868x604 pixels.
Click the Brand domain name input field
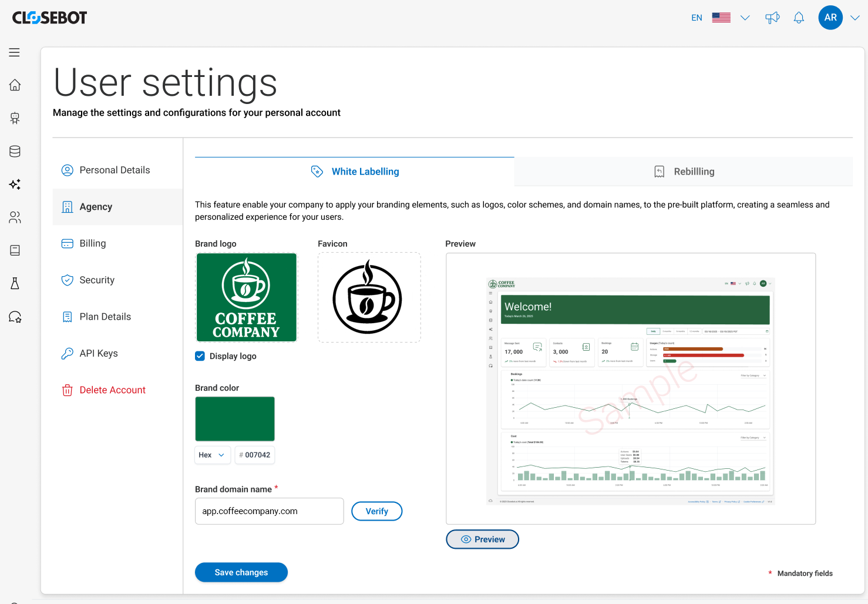coord(270,511)
